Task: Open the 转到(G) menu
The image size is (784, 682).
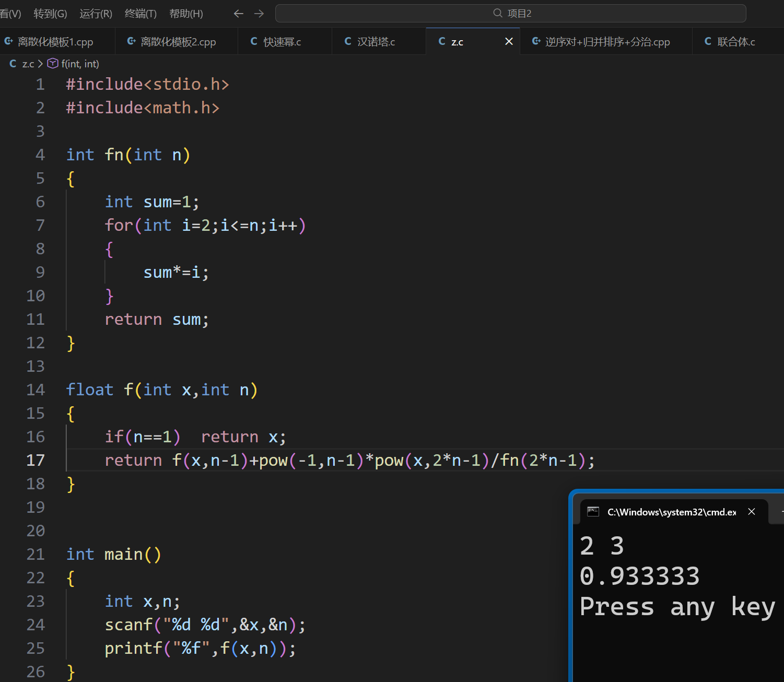Action: point(50,14)
